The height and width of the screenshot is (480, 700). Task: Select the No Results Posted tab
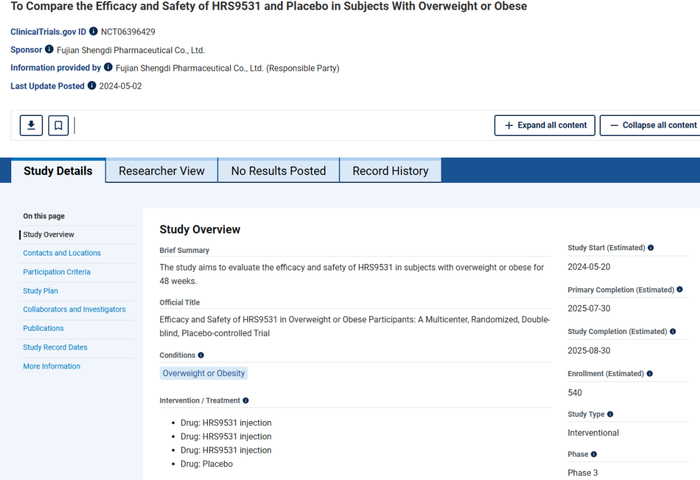click(278, 171)
